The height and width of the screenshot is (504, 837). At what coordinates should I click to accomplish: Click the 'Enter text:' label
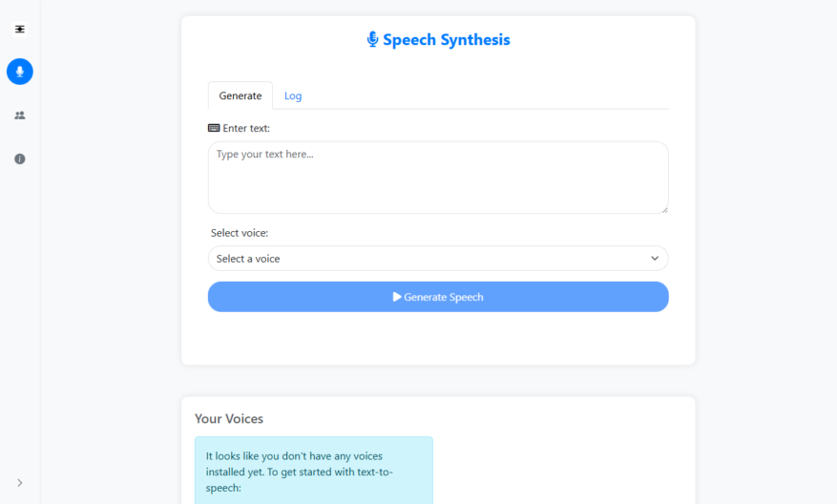(x=246, y=128)
